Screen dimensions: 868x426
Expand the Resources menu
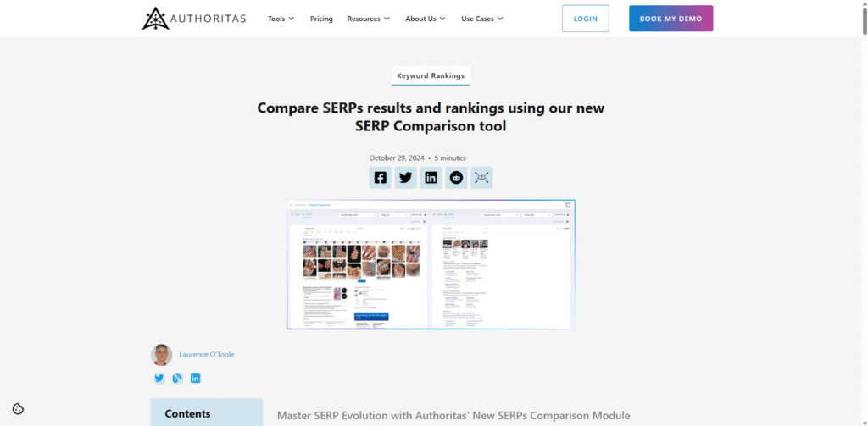pyautogui.click(x=369, y=19)
